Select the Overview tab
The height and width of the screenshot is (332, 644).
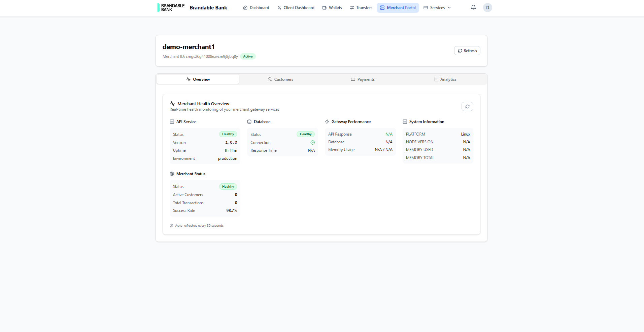point(198,79)
